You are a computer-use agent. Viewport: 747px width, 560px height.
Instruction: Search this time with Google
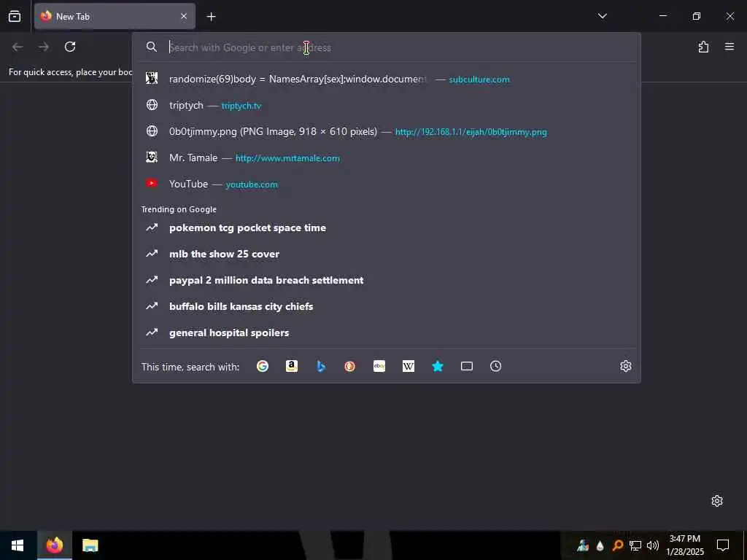(x=263, y=366)
